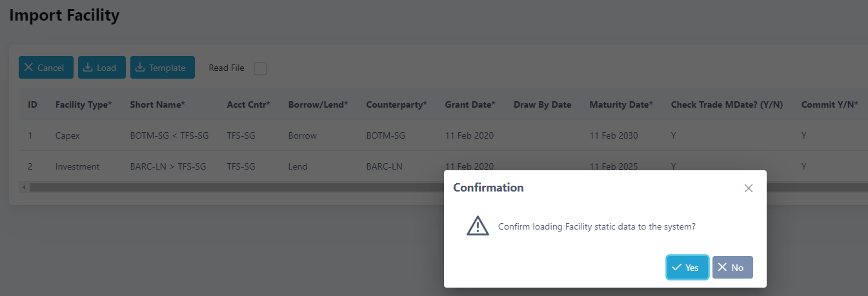Click the Maturity Date column header
Screen dimensions: 868x296
tap(621, 104)
